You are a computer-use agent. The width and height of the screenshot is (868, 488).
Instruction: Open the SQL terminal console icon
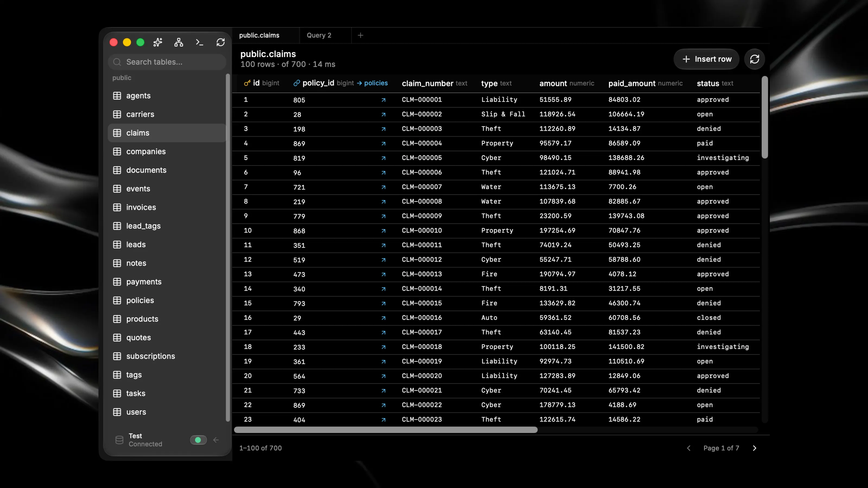coord(199,42)
